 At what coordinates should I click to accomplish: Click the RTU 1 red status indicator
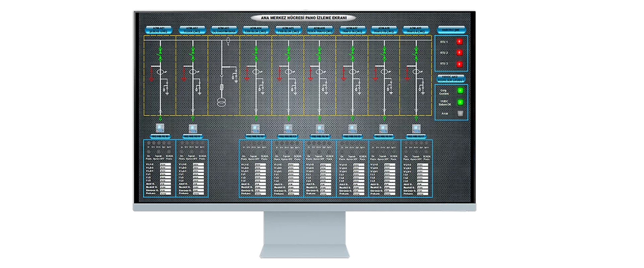click(460, 42)
